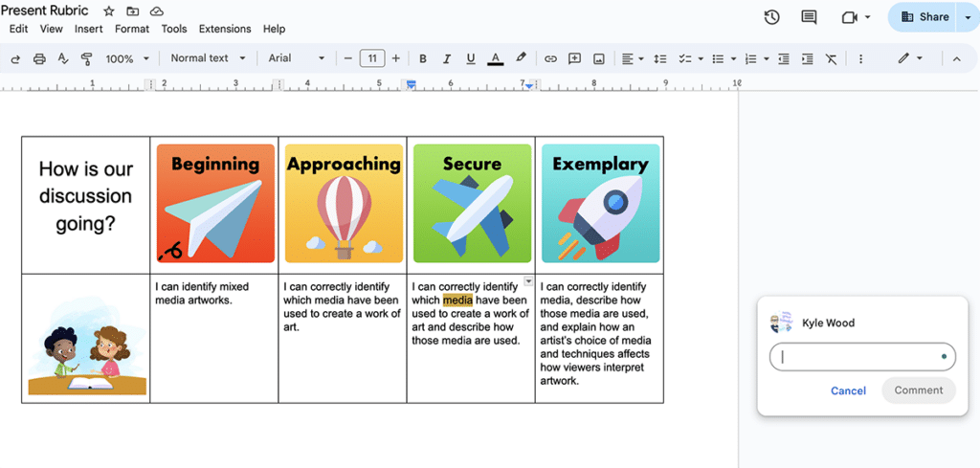Insert a link with the chain icon
This screenshot has width=980, height=468.
click(550, 58)
